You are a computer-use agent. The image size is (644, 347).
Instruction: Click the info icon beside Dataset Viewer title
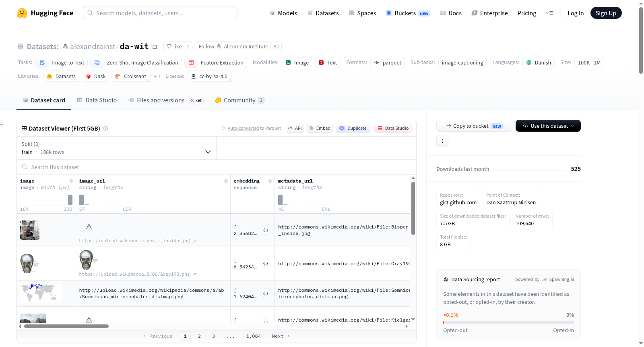105,129
